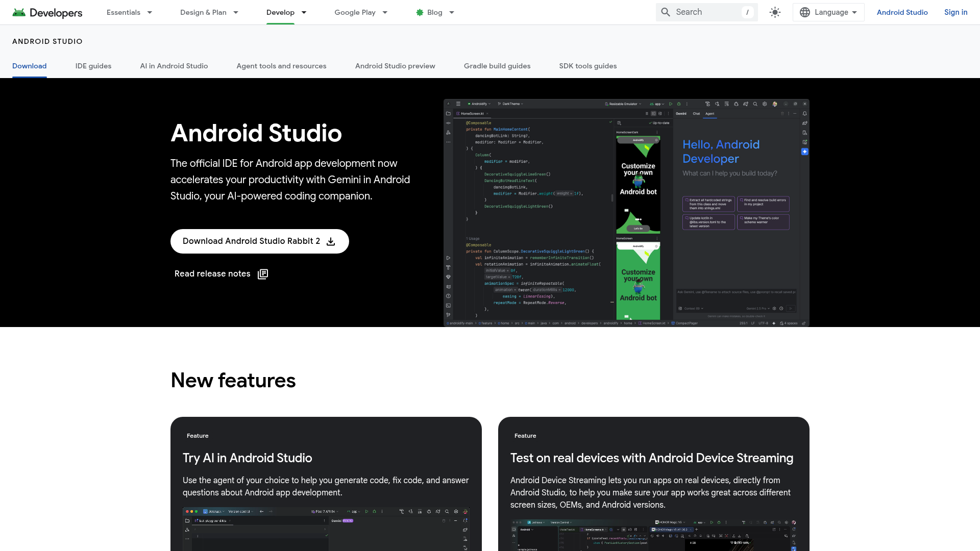Click the Sign in link
Viewport: 980px width, 551px height.
coord(956,12)
